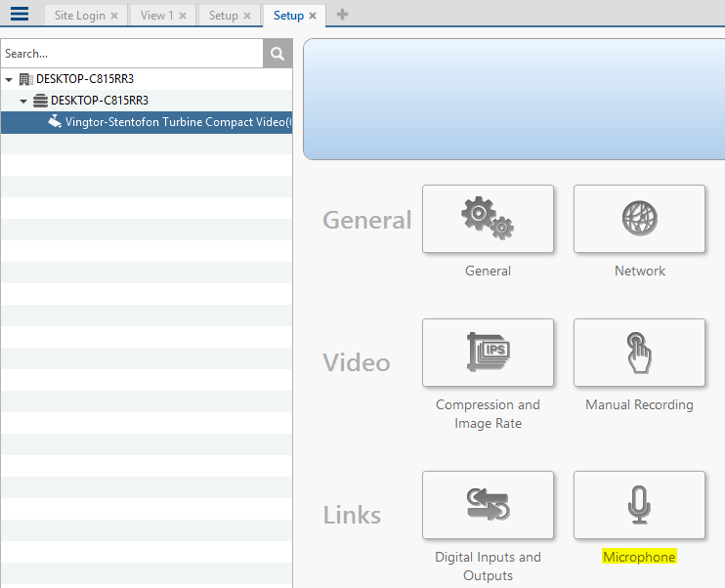Open the General settings gear icon
Viewport: 725px width, 588px height.
pyautogui.click(x=488, y=219)
